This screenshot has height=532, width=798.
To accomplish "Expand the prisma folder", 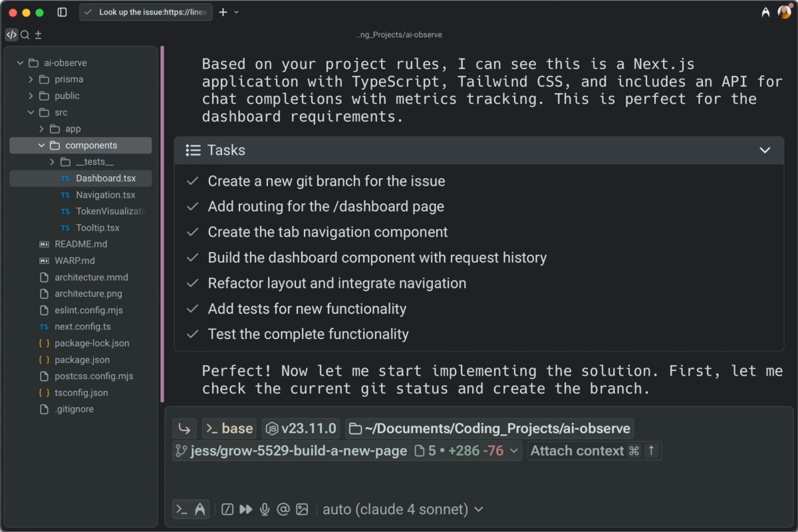I will [x=68, y=79].
